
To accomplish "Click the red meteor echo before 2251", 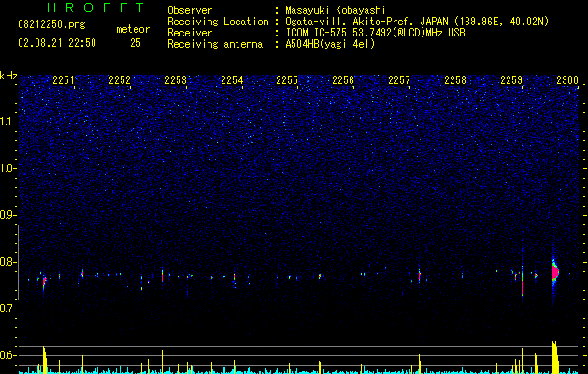I will pos(44,281).
